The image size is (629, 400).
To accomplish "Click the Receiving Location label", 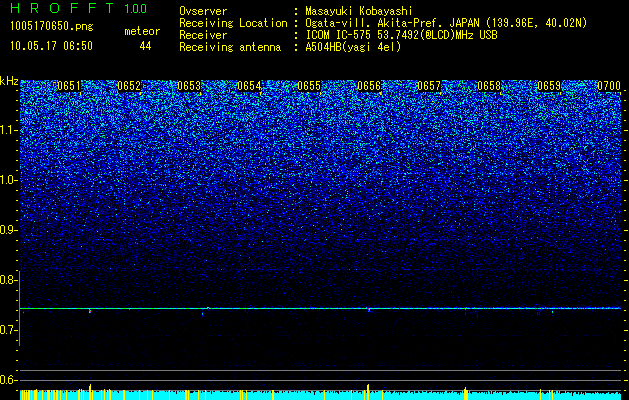I will coord(233,23).
